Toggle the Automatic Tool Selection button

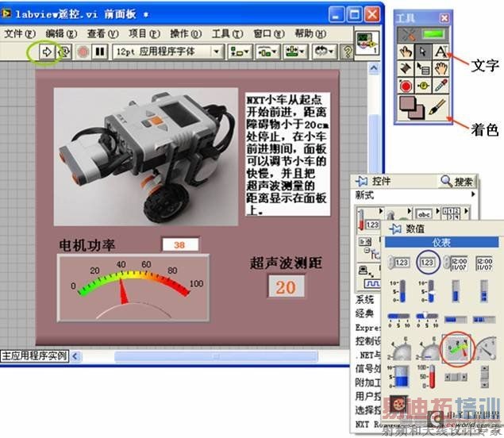424,34
